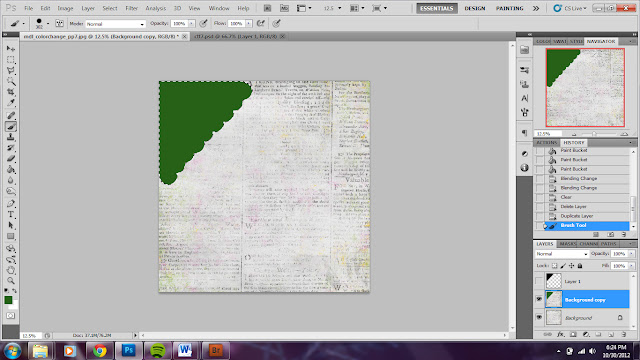
Task: Select the Crop tool
Action: [x=11, y=92]
